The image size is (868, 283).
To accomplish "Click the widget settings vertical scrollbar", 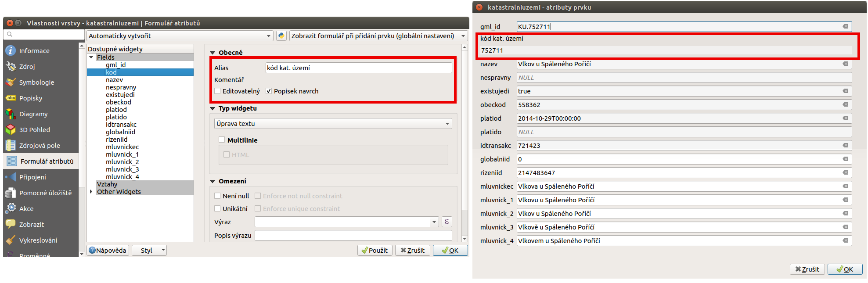I will pos(465,143).
